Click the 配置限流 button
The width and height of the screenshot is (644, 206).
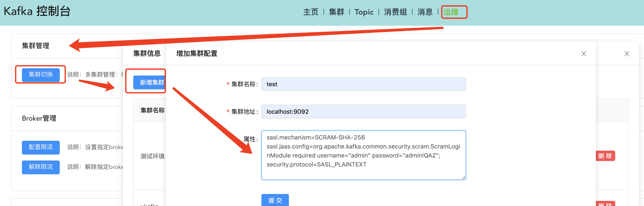click(41, 147)
